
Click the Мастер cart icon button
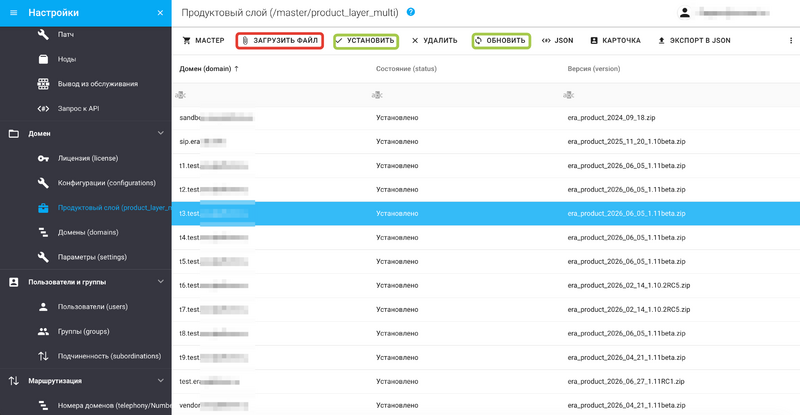click(204, 41)
